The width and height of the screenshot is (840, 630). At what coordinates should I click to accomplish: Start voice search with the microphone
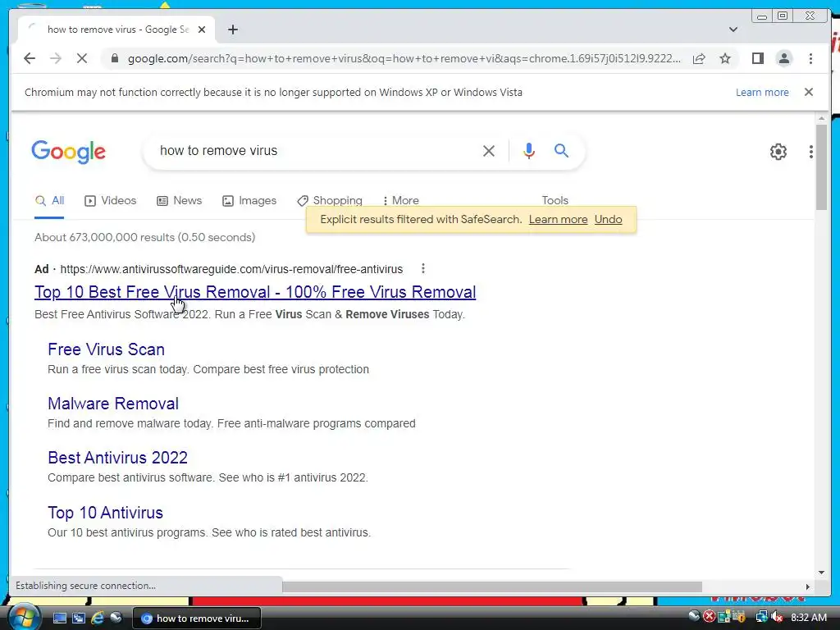point(529,151)
